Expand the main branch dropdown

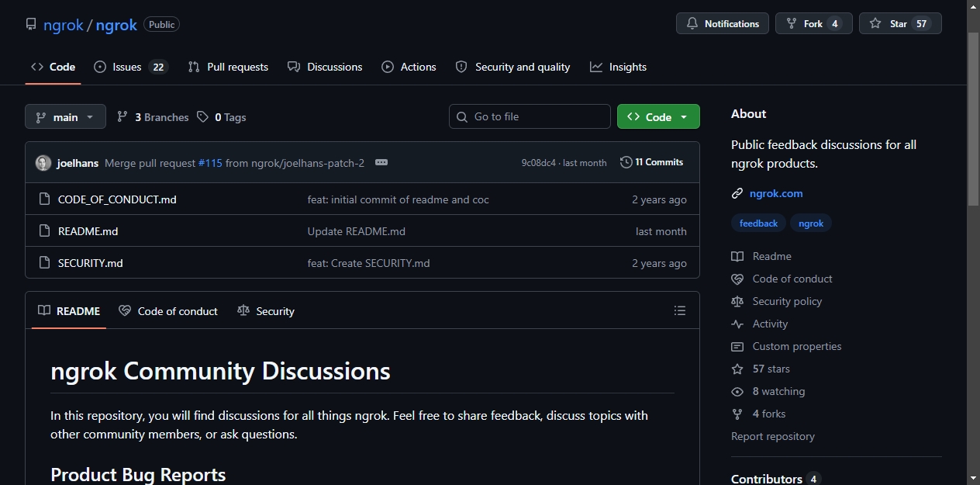[65, 117]
